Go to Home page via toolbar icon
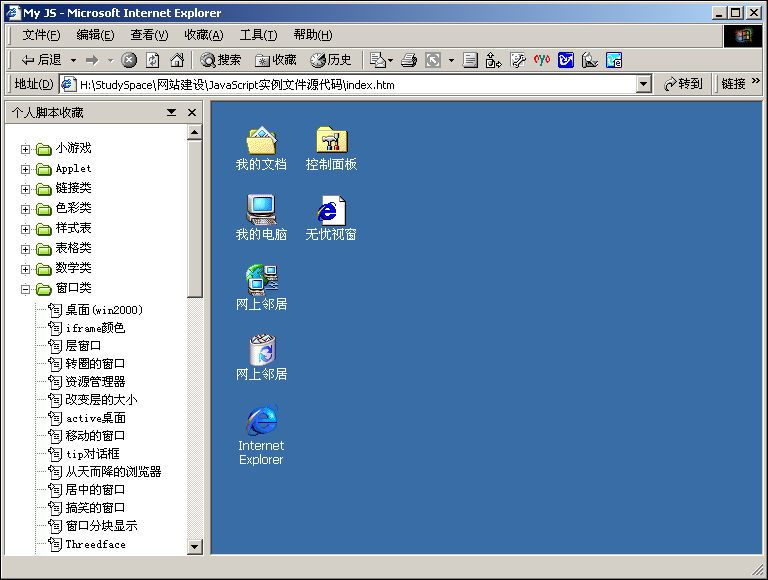The image size is (768, 580). (177, 60)
